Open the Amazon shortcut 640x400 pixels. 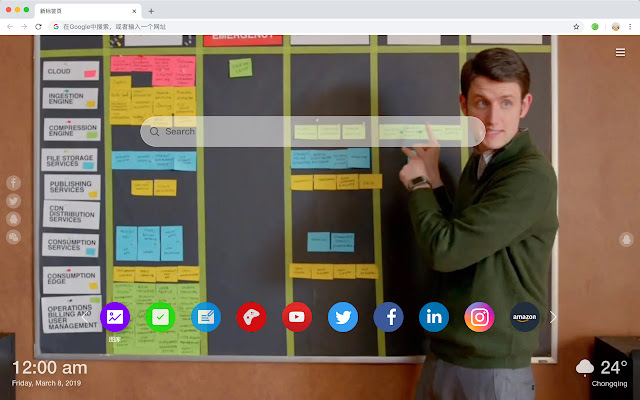(x=524, y=317)
